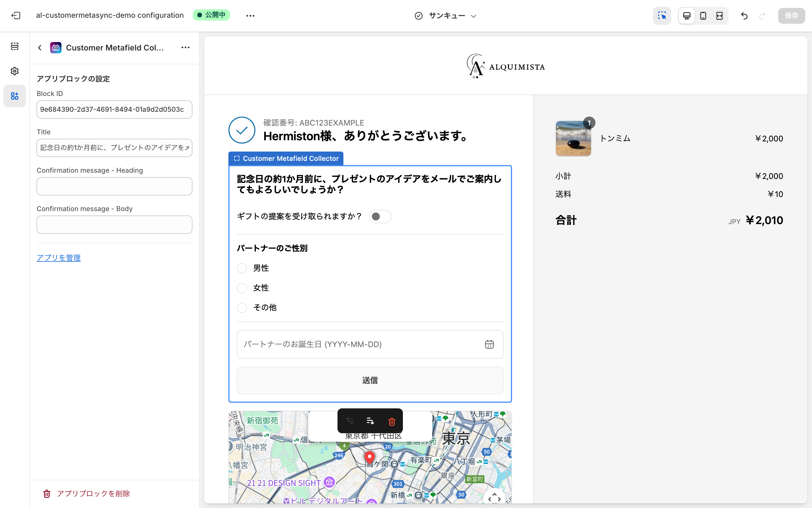Viewport: 812px width, 508px height.
Task: Click the exit editor icon
Action: pos(16,16)
